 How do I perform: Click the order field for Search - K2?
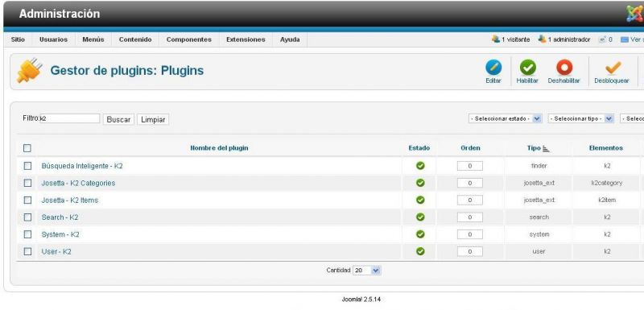[470, 217]
